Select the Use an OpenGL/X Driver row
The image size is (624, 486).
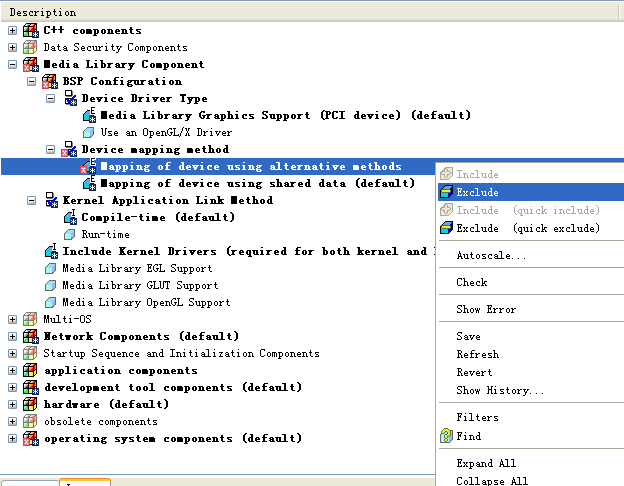point(166,132)
